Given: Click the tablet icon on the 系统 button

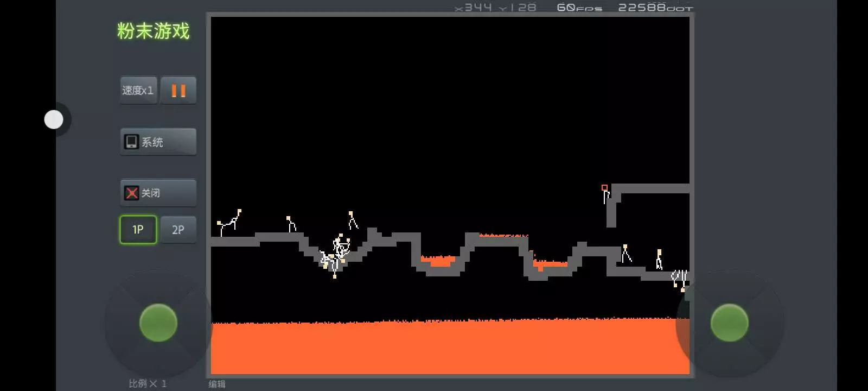Looking at the screenshot, I should point(131,142).
